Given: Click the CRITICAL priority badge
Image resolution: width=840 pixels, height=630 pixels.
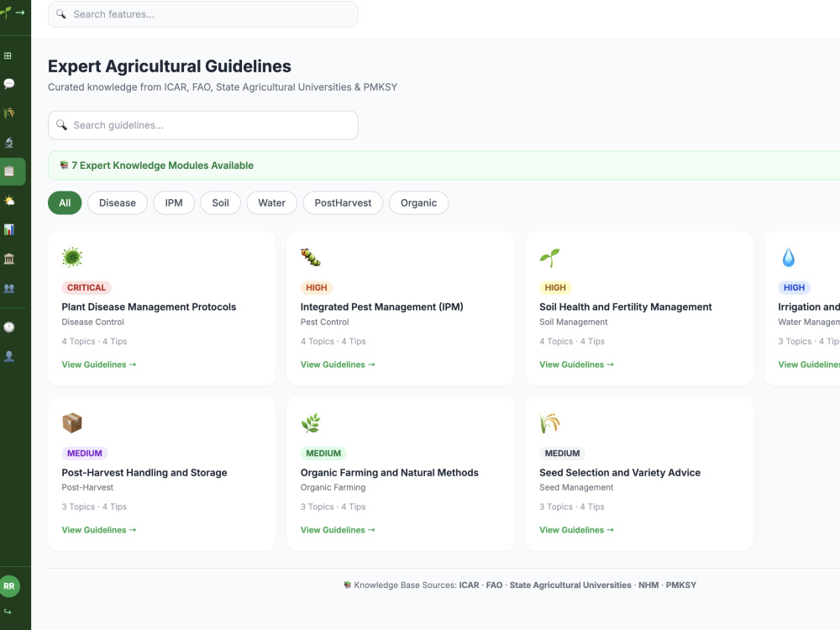Looking at the screenshot, I should 87,287.
